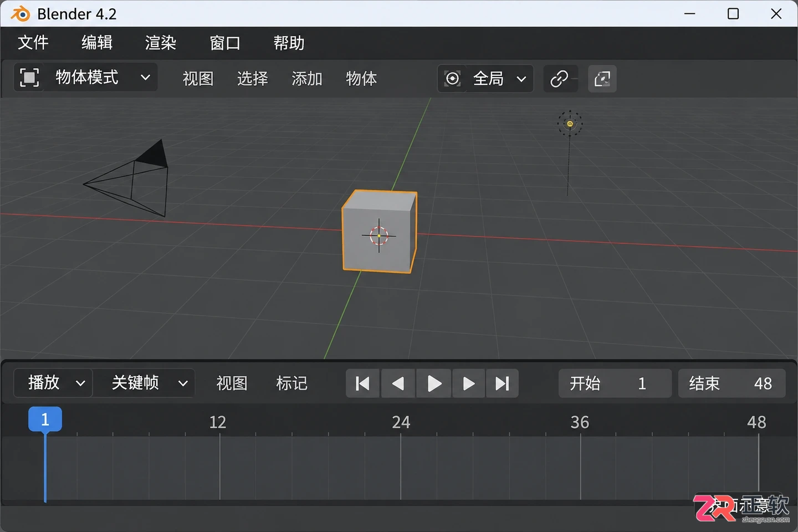Viewport: 798px width, 532px height.
Task: Open the timeline 视图 menu
Action: tap(232, 383)
